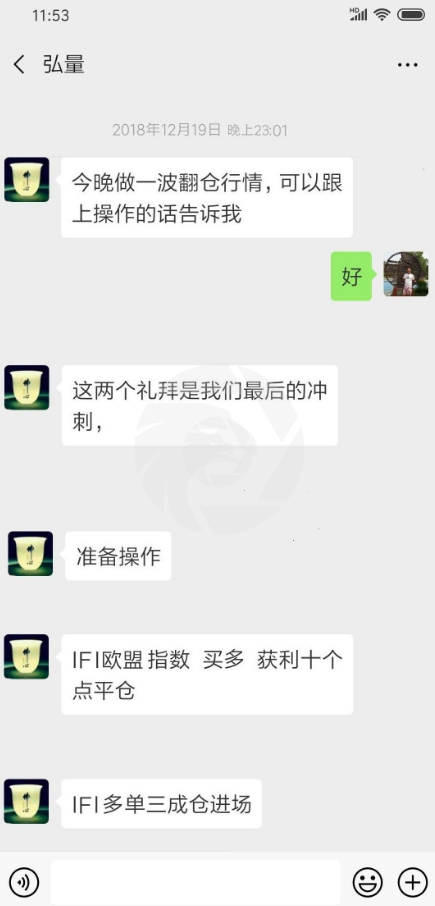Select the message 今晚做一波翻仓行情
This screenshot has height=906, width=435.
coord(207,198)
